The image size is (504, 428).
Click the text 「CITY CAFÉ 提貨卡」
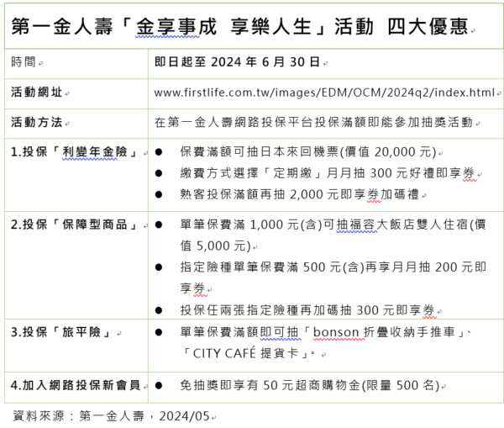tap(246, 353)
